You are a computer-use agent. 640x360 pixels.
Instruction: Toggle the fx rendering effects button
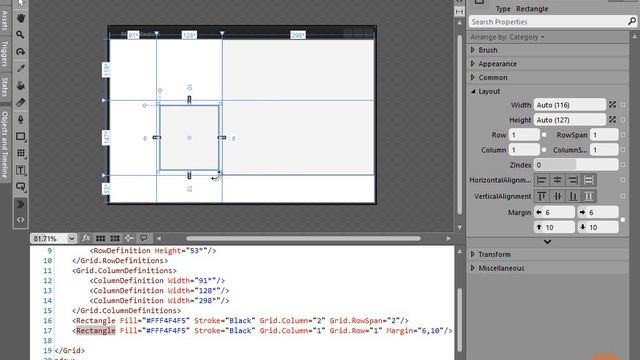[x=86, y=238]
